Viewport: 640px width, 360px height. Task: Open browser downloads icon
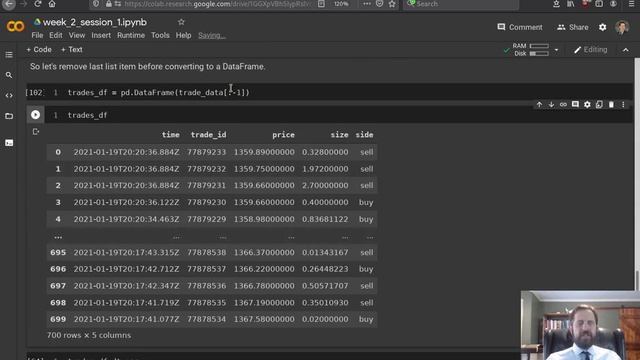pyautogui.click(x=556, y=4)
